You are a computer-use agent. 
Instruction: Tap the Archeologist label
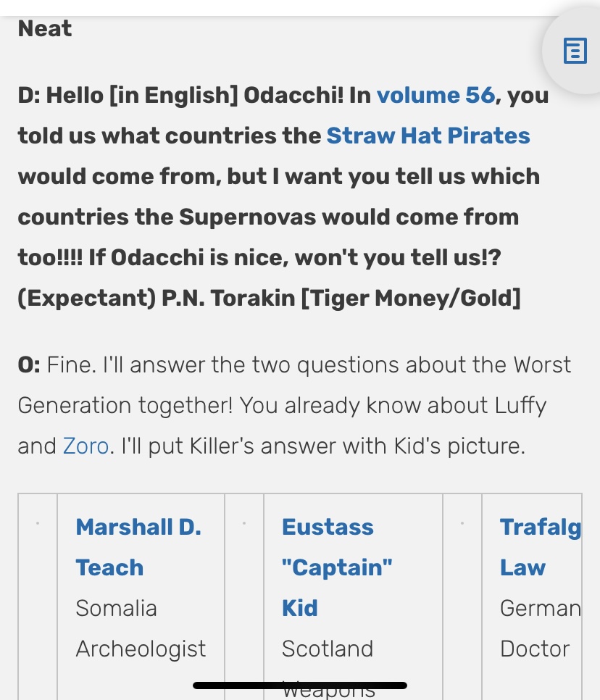(x=141, y=649)
